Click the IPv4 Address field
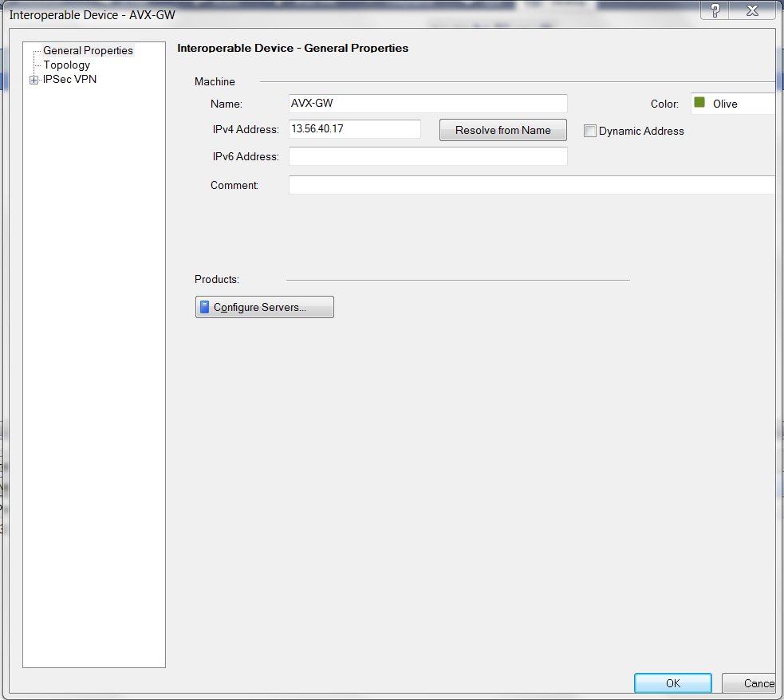Screen dimensions: 784x700 [354, 128]
